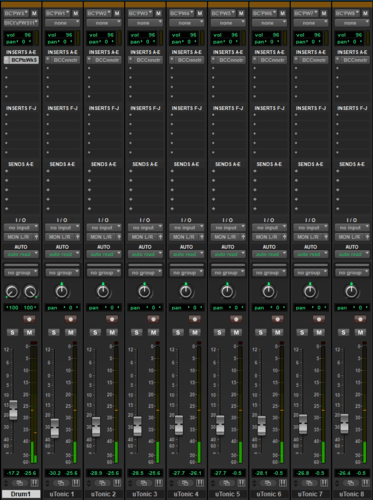373x500 pixels.
Task: Solo the uTonic 2 track
Action: [95, 332]
